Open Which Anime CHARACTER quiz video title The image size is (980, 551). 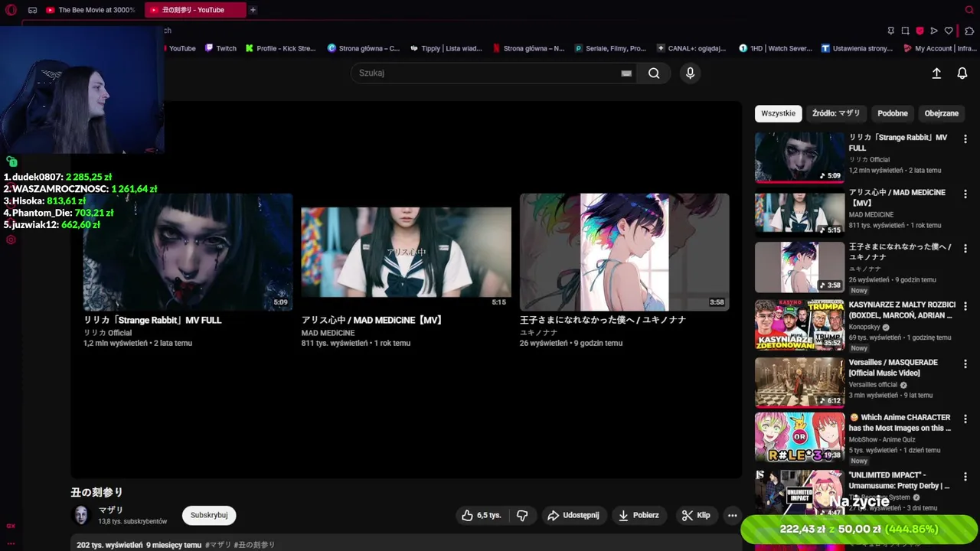[900, 423]
